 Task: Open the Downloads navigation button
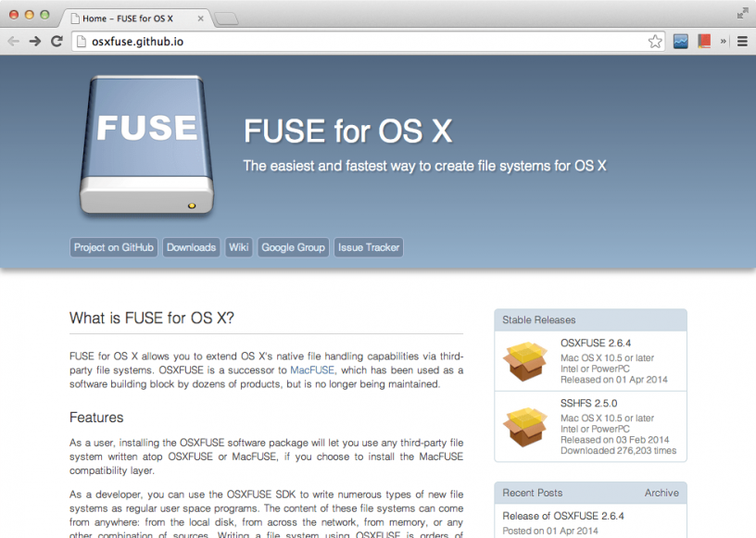pyautogui.click(x=191, y=247)
